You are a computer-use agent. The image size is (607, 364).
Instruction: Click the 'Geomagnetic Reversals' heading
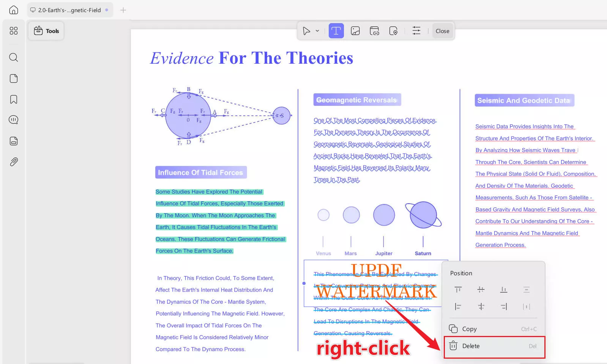[x=357, y=100]
